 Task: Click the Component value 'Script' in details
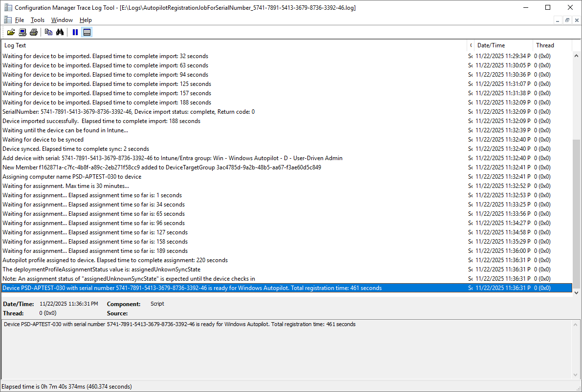pos(157,304)
